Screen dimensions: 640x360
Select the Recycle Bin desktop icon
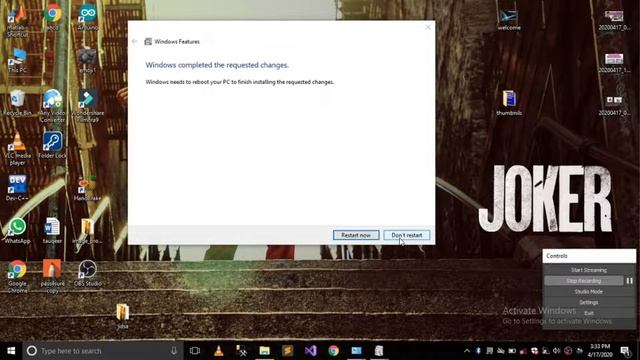click(17, 103)
